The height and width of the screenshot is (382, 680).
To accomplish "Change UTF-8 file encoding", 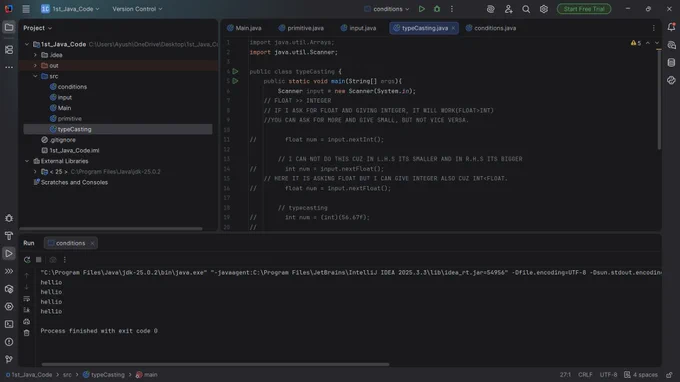I will [608, 375].
